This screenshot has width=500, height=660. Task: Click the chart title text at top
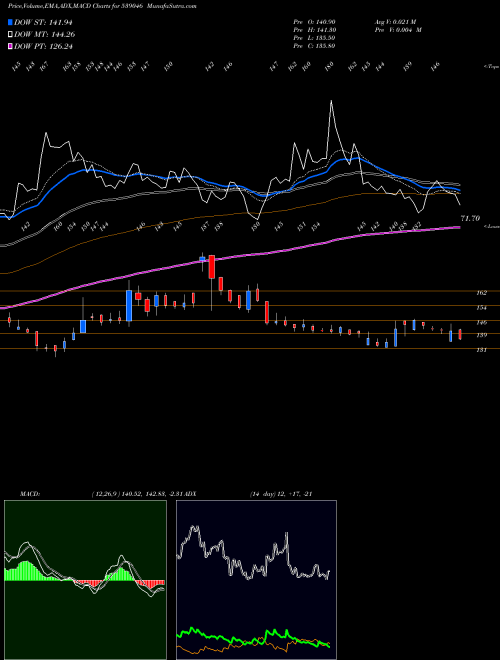pos(102,6)
